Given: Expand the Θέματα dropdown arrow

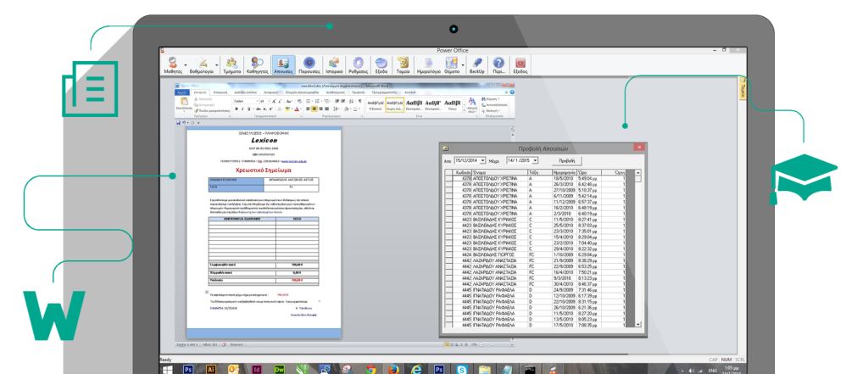Looking at the screenshot, I should click(463, 64).
